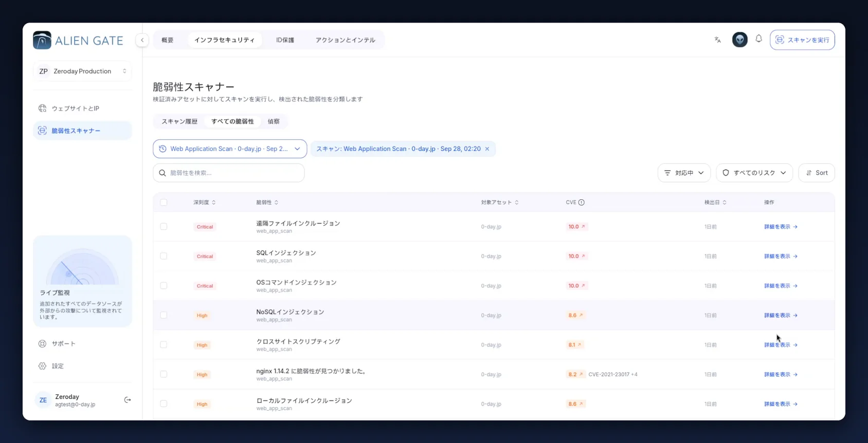Remove the Web Application Scan filter chip
Viewport: 868px width, 443px height.
pyautogui.click(x=487, y=149)
